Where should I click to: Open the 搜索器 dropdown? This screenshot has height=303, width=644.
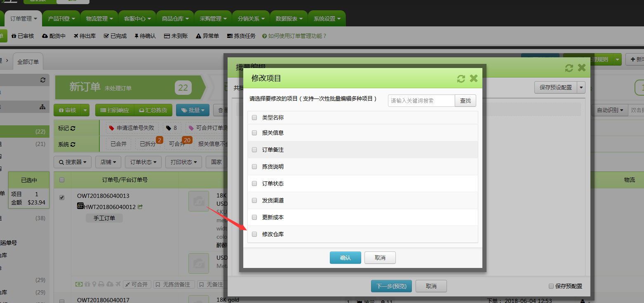pyautogui.click(x=73, y=162)
